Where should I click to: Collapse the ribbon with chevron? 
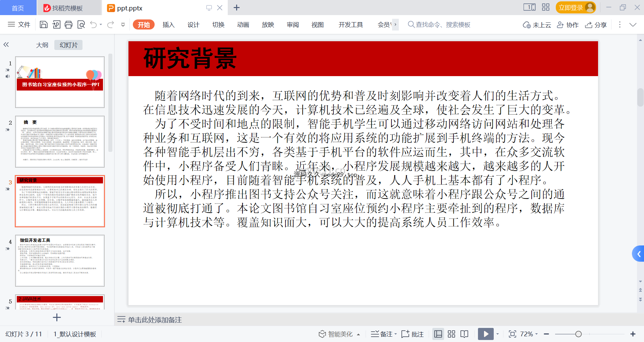pos(633,24)
